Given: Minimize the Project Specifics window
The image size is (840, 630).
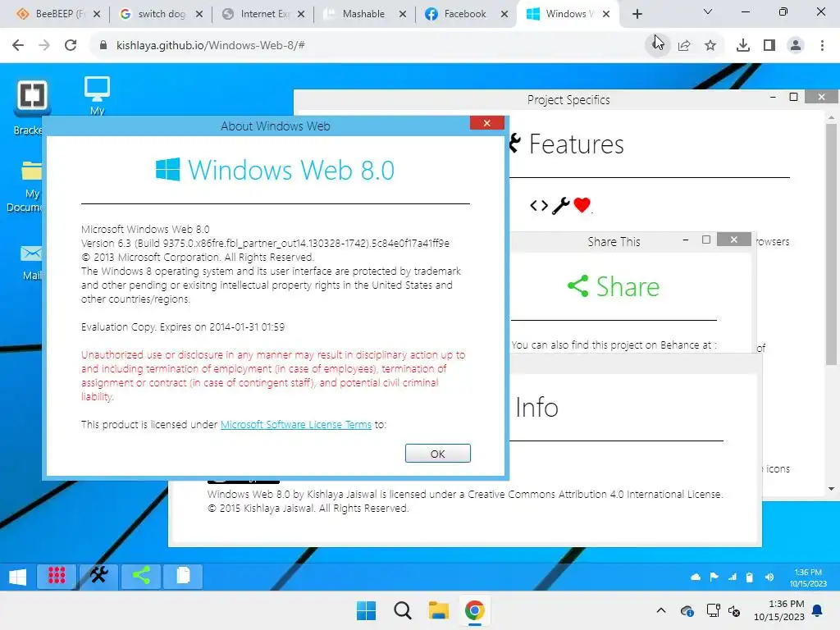Looking at the screenshot, I should click(773, 97).
